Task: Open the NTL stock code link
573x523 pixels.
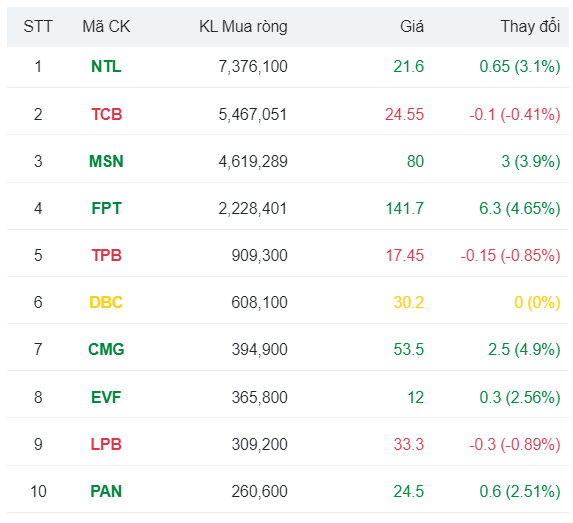Action: [106, 67]
